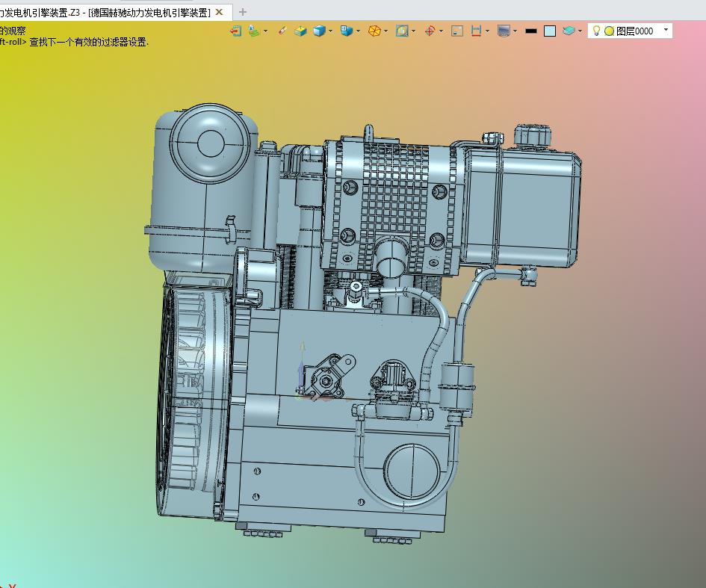Viewport: 706px width, 588px height.
Task: Select the eraser brush tool icon
Action: [x=282, y=31]
